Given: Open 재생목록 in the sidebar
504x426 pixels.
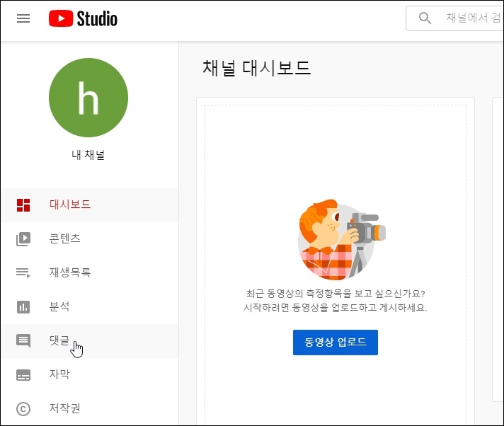Looking at the screenshot, I should pos(90,272).
